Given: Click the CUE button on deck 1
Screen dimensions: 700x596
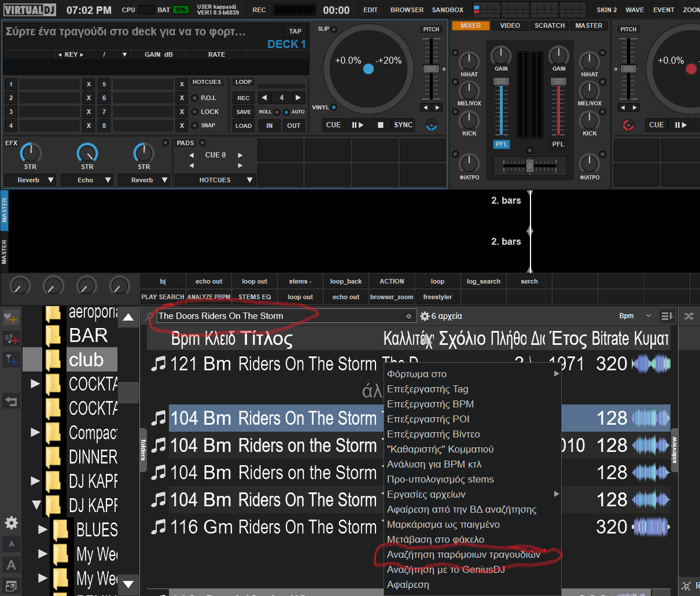Looking at the screenshot, I should click(x=333, y=125).
